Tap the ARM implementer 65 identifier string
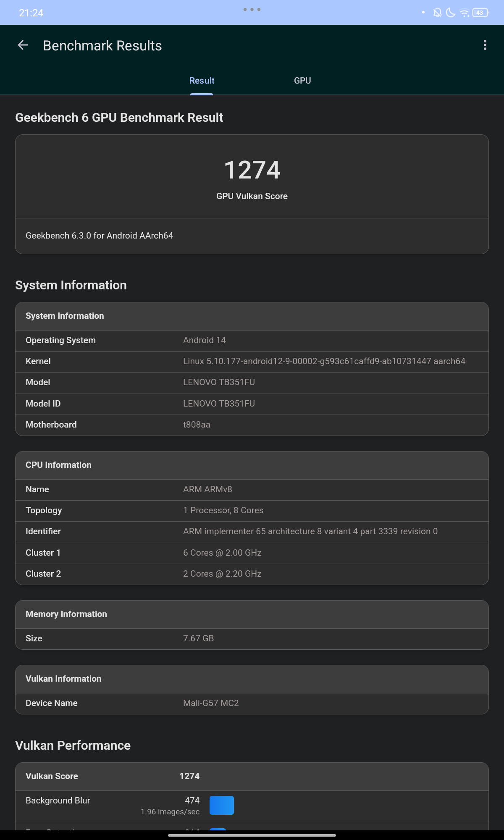This screenshot has width=504, height=840. point(310,531)
